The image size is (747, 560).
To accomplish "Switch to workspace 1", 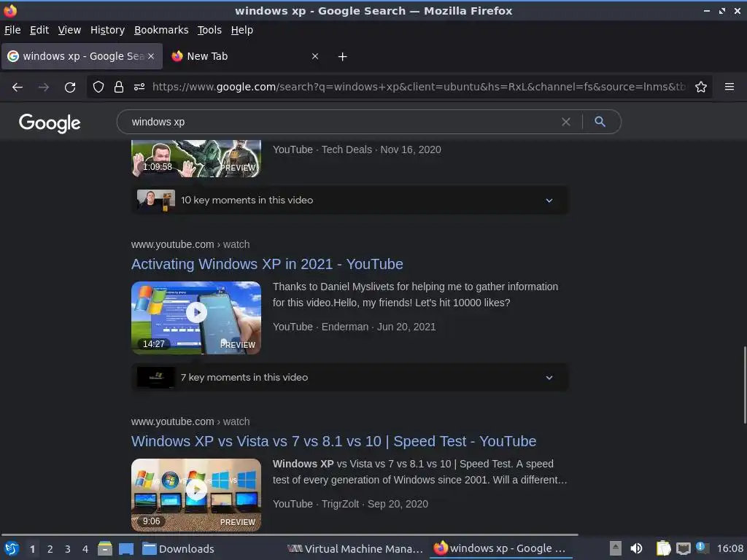I will 32,549.
